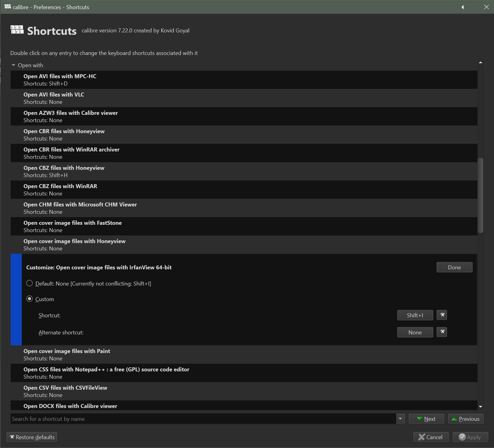Go to Next search match

point(426,419)
